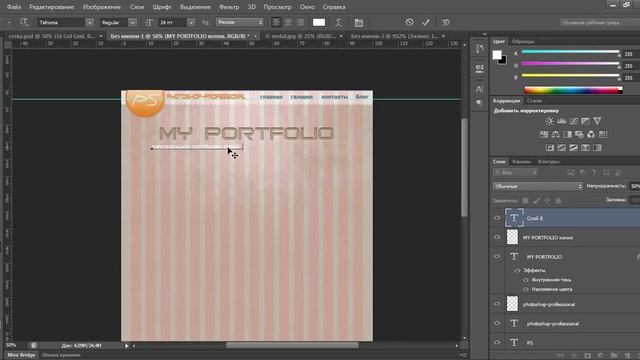Hide the Наложение цвета effect
The width and height of the screenshot is (640, 360).
(526, 289)
